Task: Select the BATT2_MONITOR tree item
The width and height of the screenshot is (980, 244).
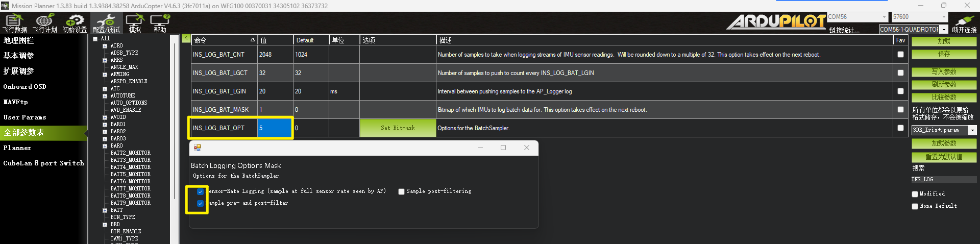Action: [x=130, y=153]
